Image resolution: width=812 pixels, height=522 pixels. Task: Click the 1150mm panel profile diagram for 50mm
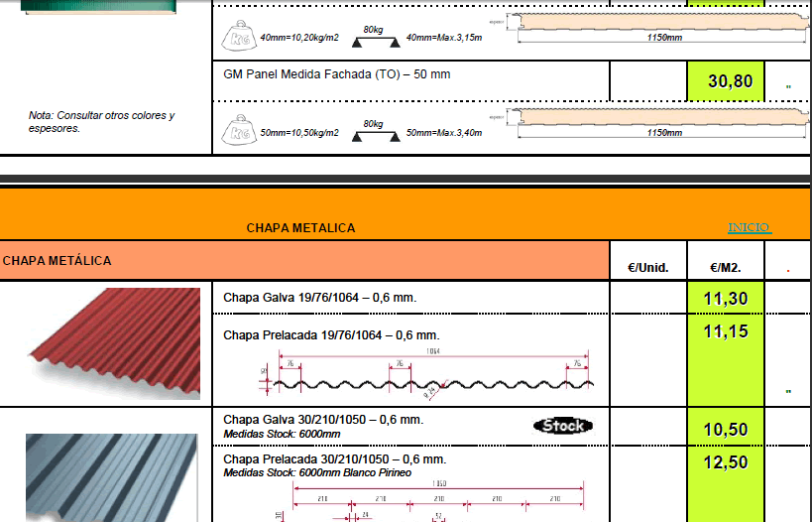(x=593, y=122)
